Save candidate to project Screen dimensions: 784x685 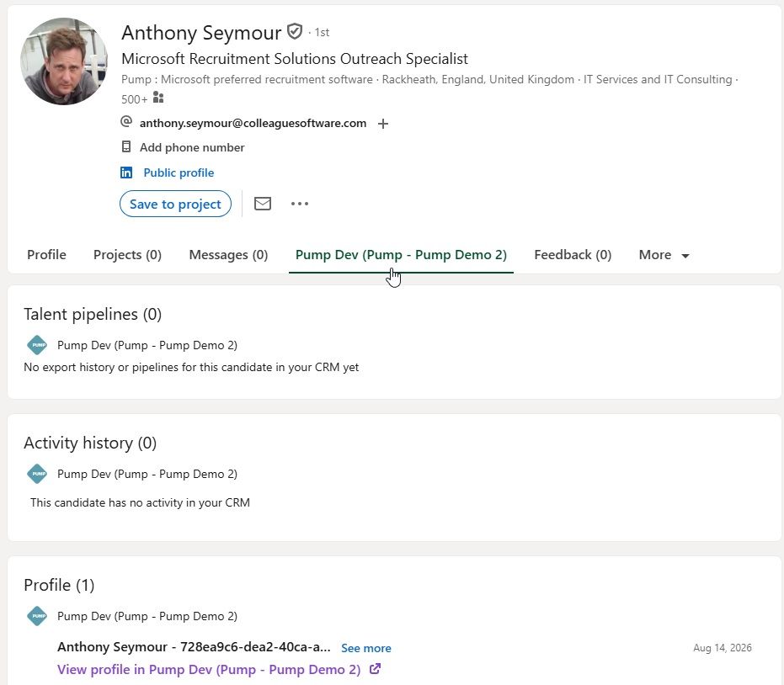[x=175, y=204]
